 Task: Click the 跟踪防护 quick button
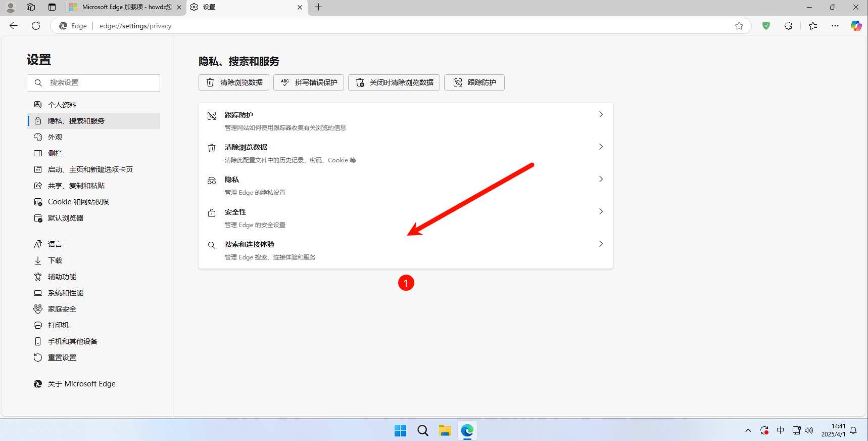[x=474, y=82]
